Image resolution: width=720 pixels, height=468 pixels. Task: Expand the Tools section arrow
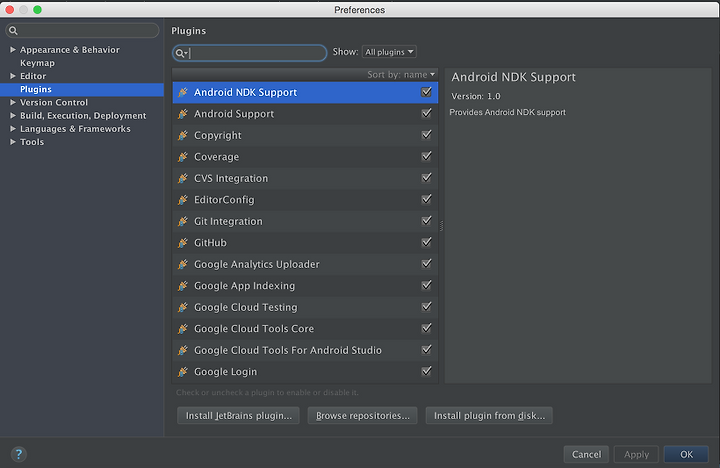pyautogui.click(x=13, y=142)
